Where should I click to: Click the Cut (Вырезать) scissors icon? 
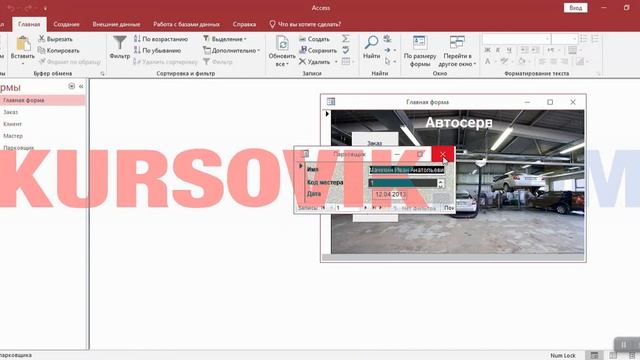tap(41, 39)
